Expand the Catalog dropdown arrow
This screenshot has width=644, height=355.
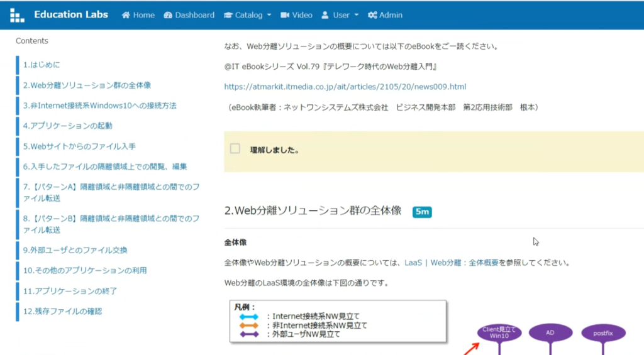pos(269,15)
